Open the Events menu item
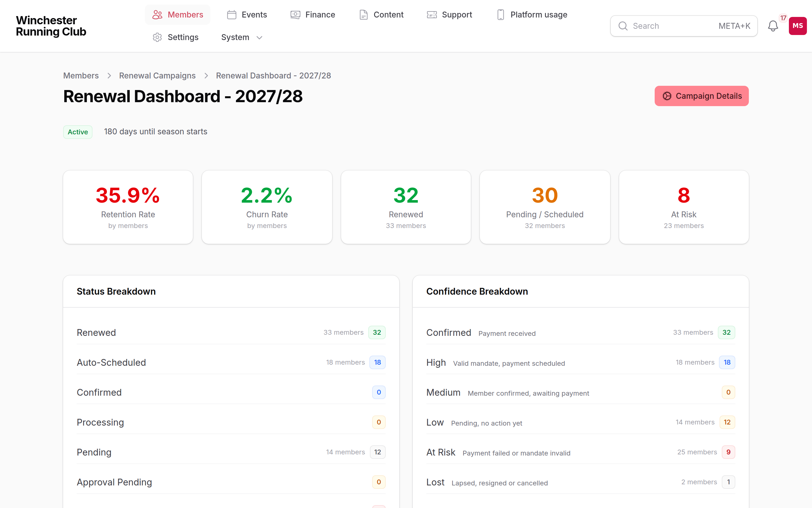The height and width of the screenshot is (508, 812). coord(247,15)
